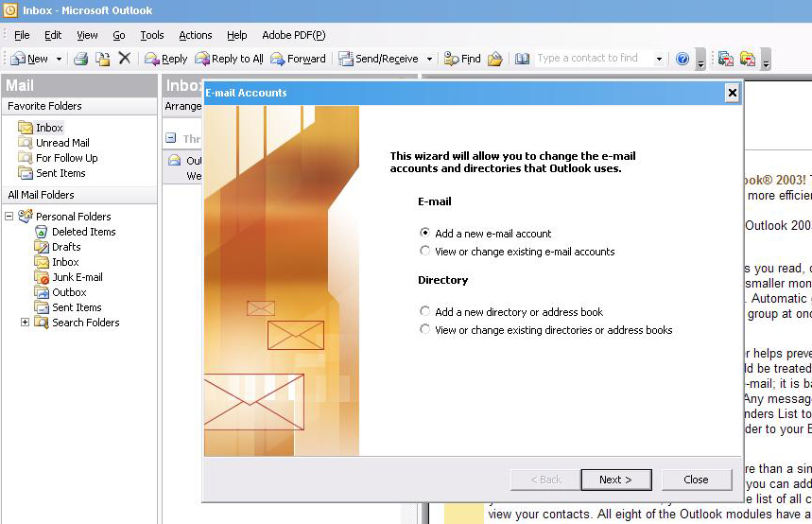Screen dimensions: 812x524
Task: Click the Send/Receive button
Action: pyautogui.click(x=378, y=59)
